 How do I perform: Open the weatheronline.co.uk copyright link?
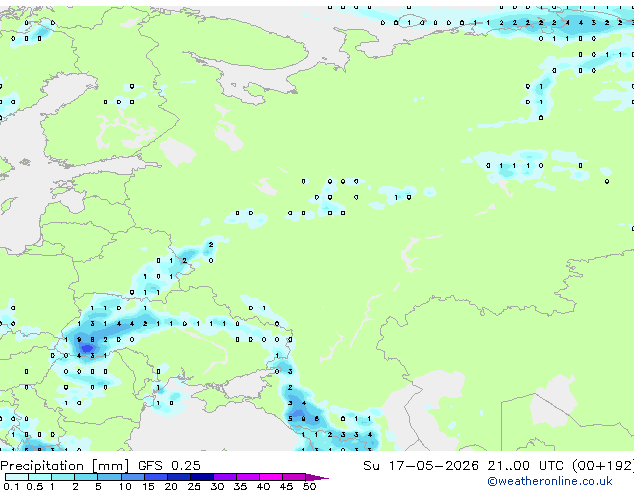(x=550, y=481)
